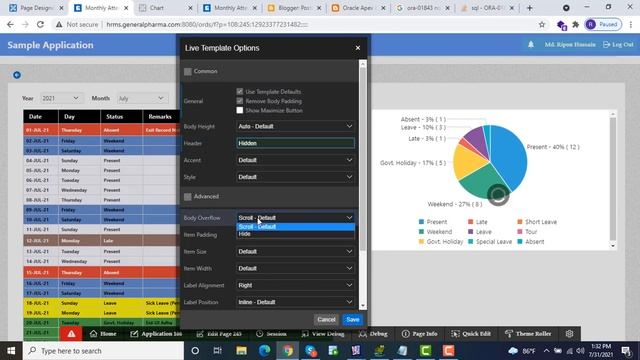The image size is (640, 360).
Task: Open Session in developer toolbar
Action: [271, 334]
